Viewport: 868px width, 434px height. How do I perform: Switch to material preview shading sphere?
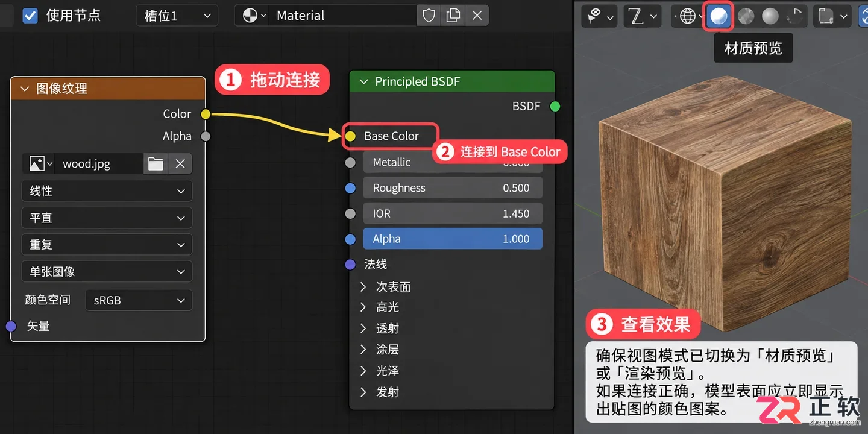pyautogui.click(x=717, y=16)
